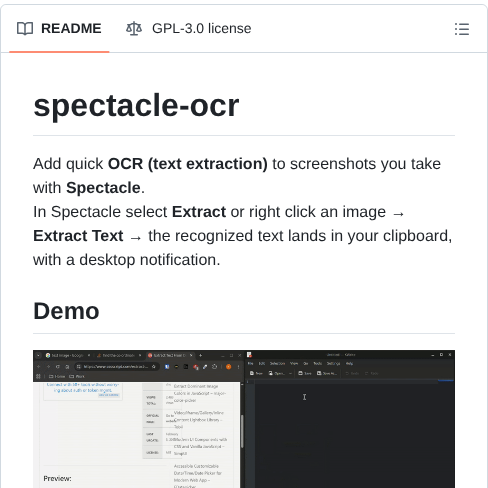The width and height of the screenshot is (488, 488).
Task: Click the bold phrase "Extract Text"
Action: [x=78, y=236]
